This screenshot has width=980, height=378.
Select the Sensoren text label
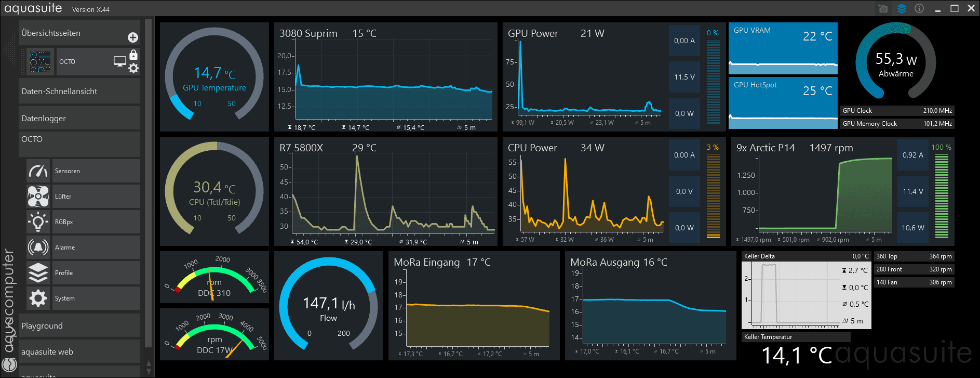(68, 171)
